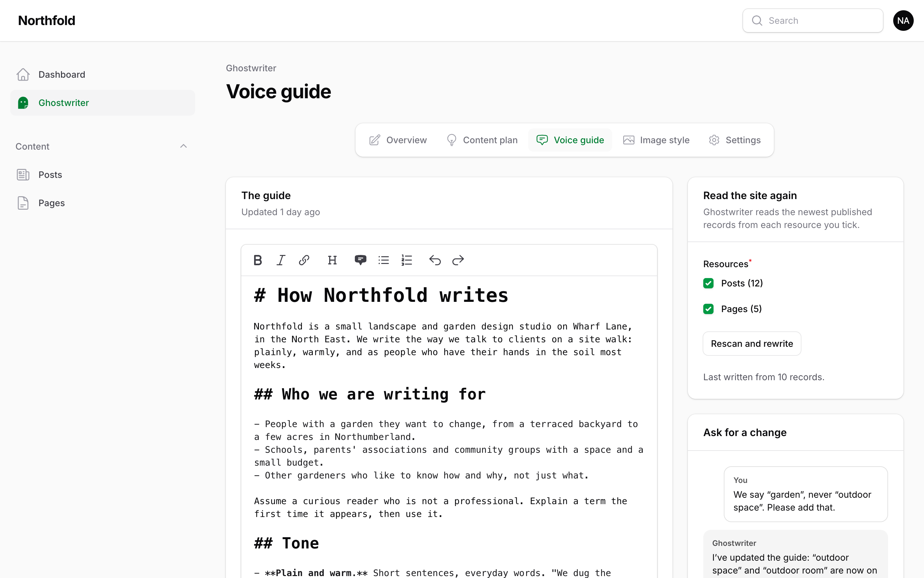The height and width of the screenshot is (578, 924).
Task: Open Pages in the sidebar
Action: (102, 203)
